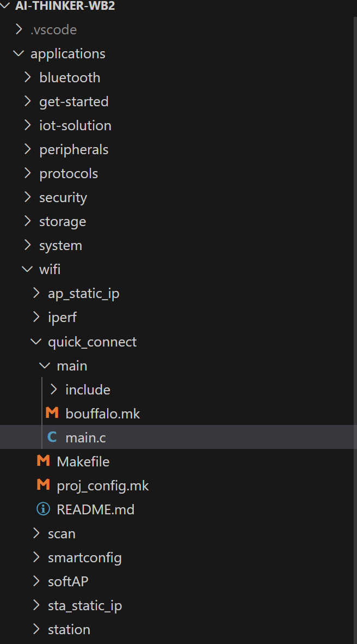The image size is (357, 644).
Task: Click the C file icon next to main.c
Action: (x=52, y=437)
